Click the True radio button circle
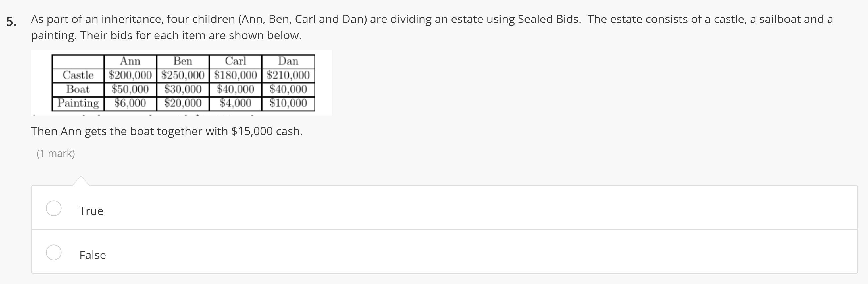Screen dimensions: 868x284 click(x=55, y=208)
